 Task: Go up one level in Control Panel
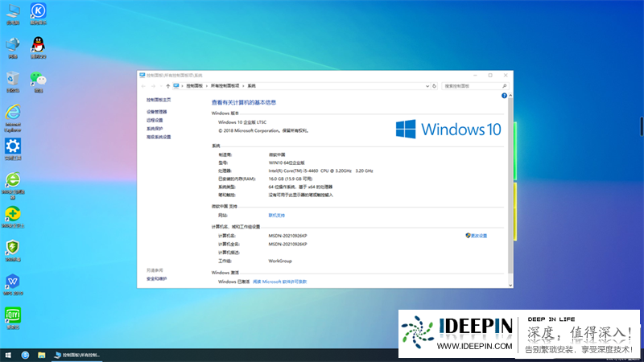168,86
